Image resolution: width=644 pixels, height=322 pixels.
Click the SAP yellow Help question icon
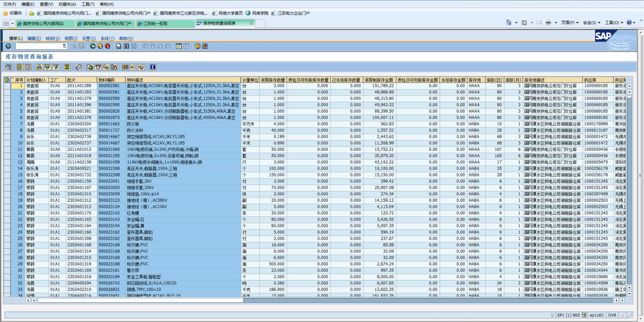[197, 46]
